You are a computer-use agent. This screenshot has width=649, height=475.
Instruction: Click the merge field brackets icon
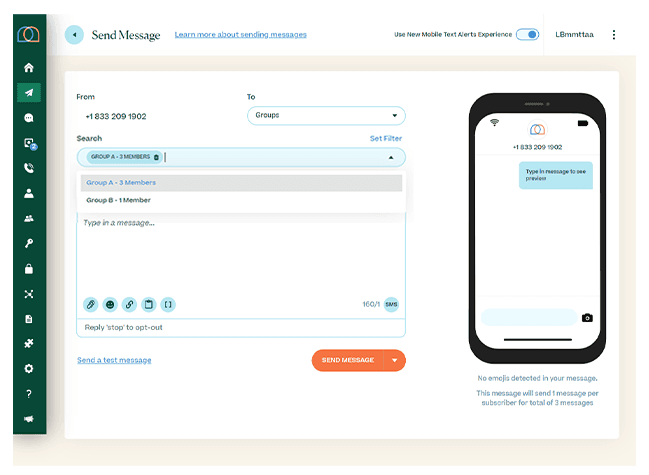(x=168, y=304)
